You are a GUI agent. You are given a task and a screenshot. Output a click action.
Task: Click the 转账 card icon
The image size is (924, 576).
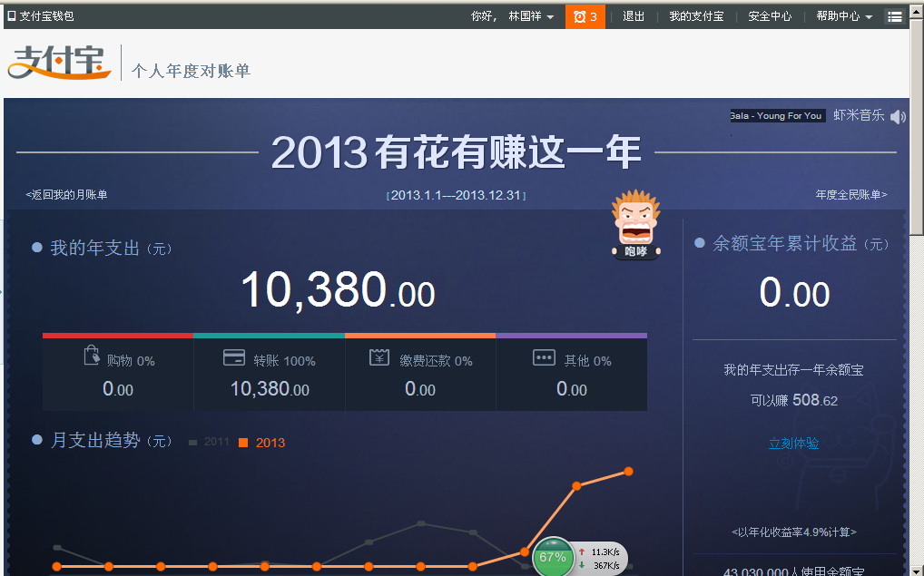point(234,357)
